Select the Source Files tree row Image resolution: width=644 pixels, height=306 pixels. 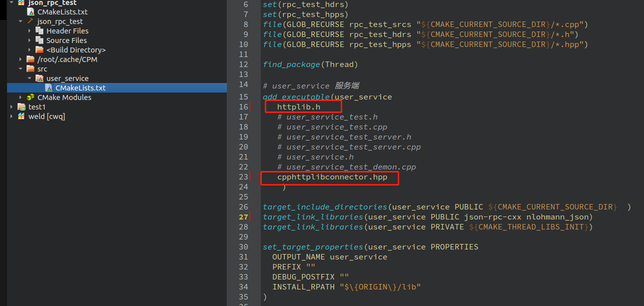pyautogui.click(x=117, y=40)
